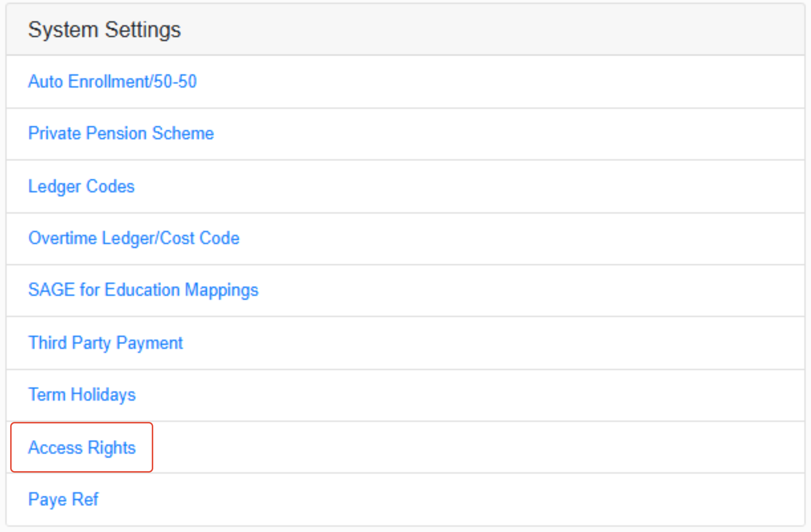Select Overtime Ledger/Cost Code link
This screenshot has height=532, width=811.
click(134, 238)
